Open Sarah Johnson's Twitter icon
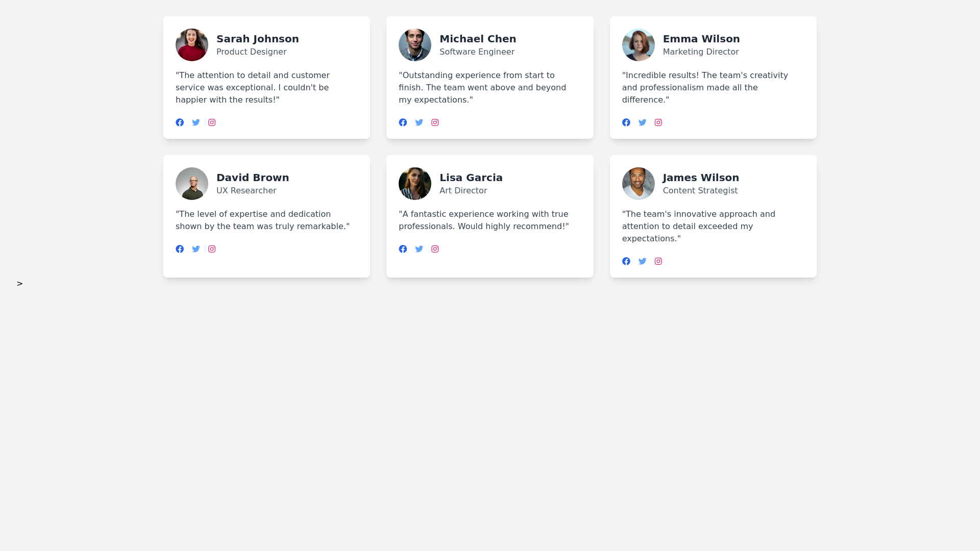 pos(196,122)
